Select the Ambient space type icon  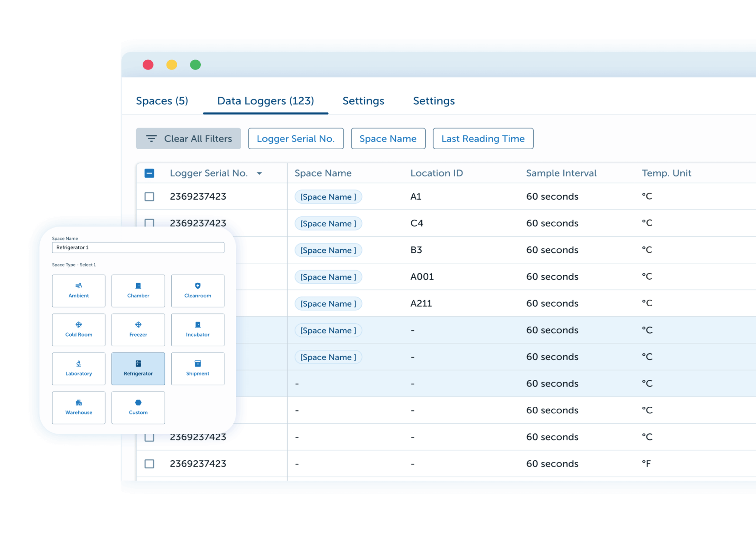click(x=79, y=286)
